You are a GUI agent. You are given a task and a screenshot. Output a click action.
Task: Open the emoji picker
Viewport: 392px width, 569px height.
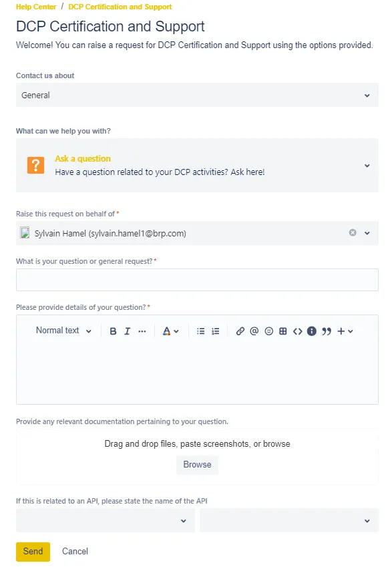coord(268,331)
